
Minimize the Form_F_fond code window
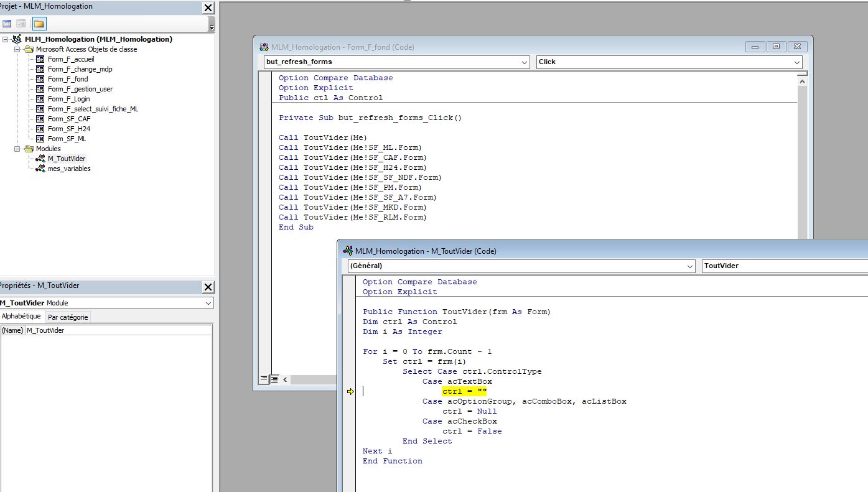point(756,47)
